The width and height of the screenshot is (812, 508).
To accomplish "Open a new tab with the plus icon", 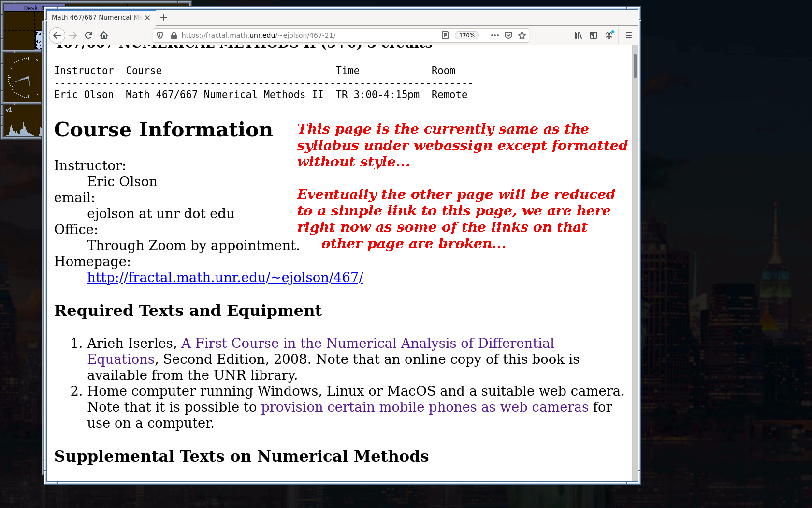I will pyautogui.click(x=163, y=17).
